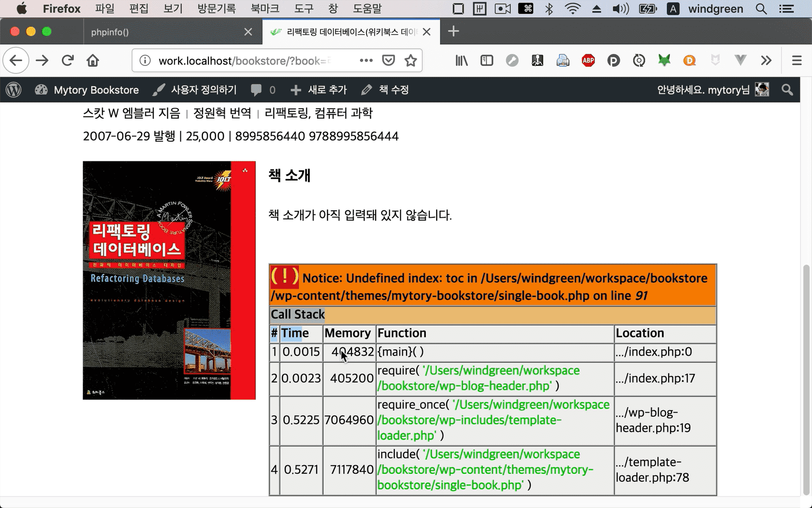This screenshot has width=812, height=508.
Task: Click the Refactoring Databases book cover
Action: [169, 280]
